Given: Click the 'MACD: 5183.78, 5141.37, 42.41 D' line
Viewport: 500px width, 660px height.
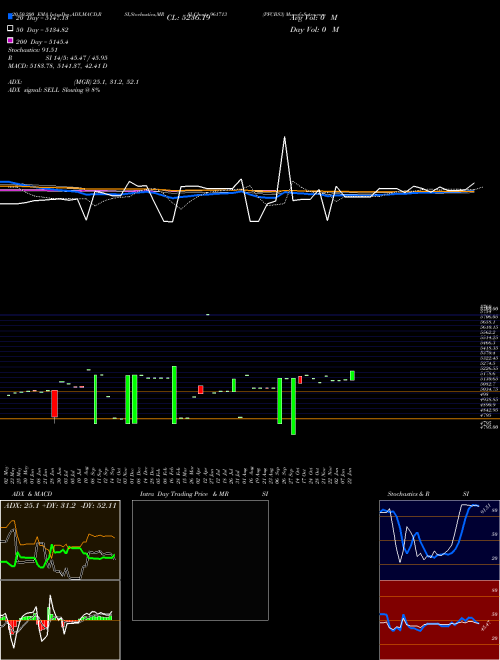Looking at the screenshot, I should (58, 66).
